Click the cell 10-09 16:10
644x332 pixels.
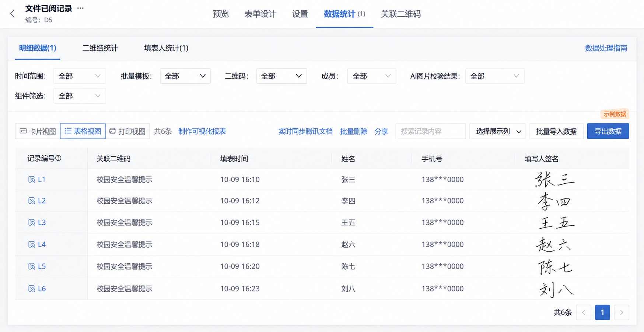(x=240, y=179)
